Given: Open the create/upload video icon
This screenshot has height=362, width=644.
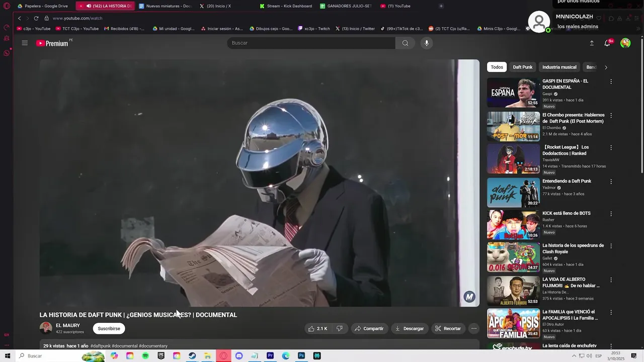Looking at the screenshot, I should [592, 43].
